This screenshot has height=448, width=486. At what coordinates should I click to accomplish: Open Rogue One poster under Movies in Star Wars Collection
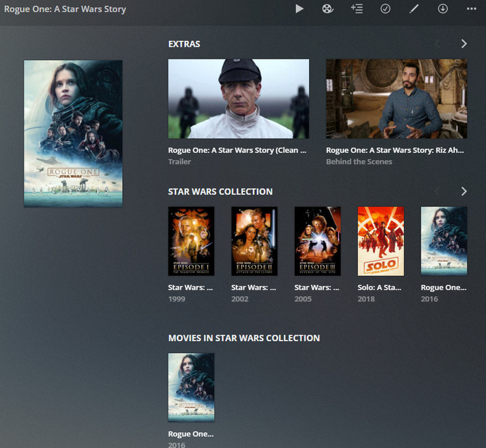coord(191,387)
